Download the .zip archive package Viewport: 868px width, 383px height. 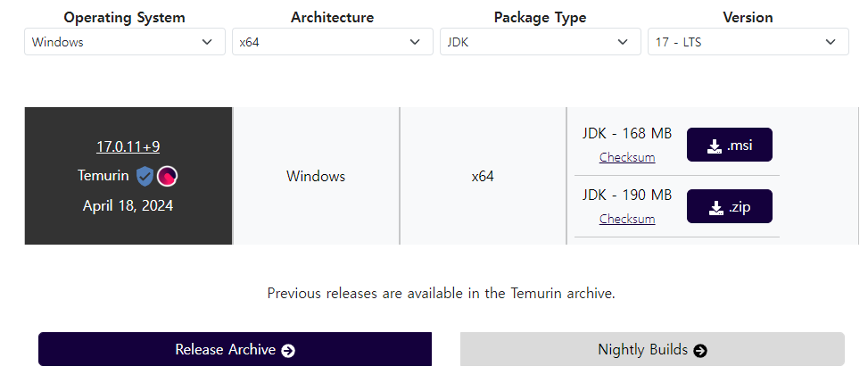tap(729, 206)
